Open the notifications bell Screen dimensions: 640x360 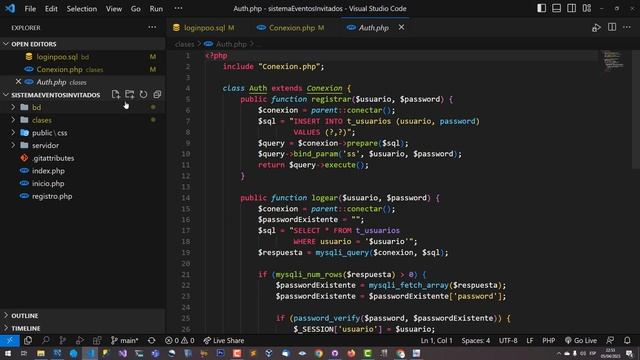click(627, 340)
